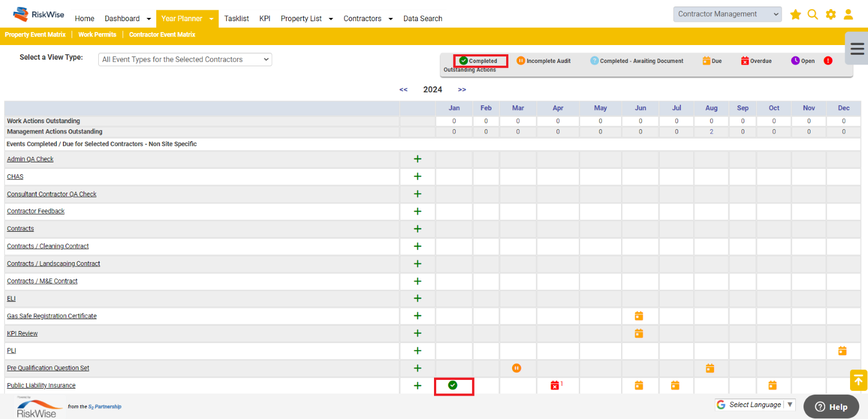
Task: Add event for ELI row
Action: pos(418,299)
